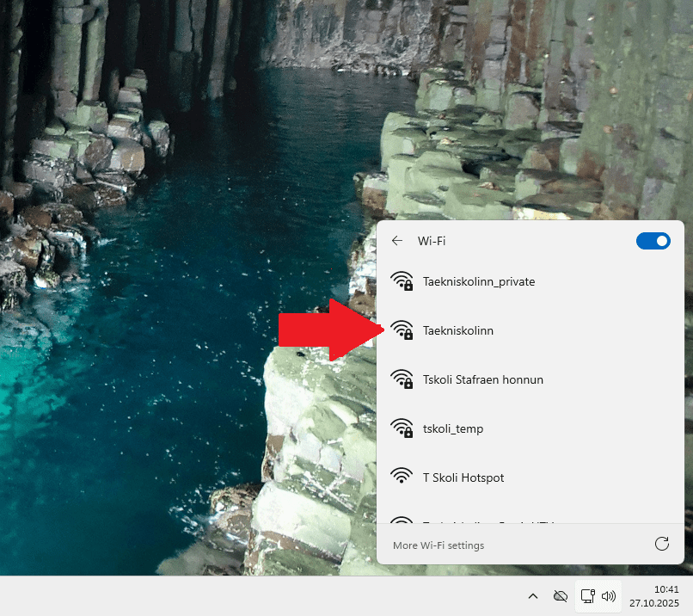Click the network icon in the taskbar
Viewport: 693px width, 616px height.
coord(588,595)
